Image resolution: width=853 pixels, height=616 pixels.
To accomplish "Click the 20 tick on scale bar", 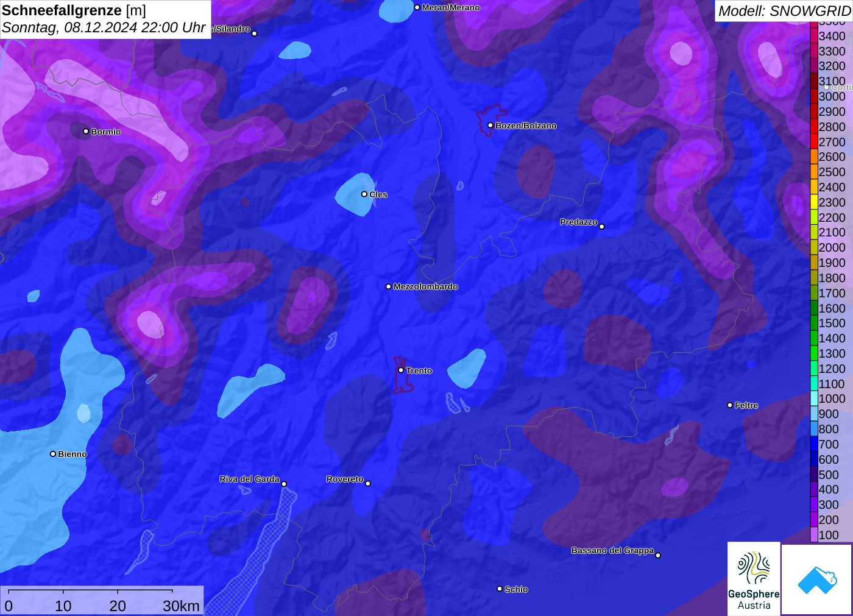I will click(x=118, y=606).
